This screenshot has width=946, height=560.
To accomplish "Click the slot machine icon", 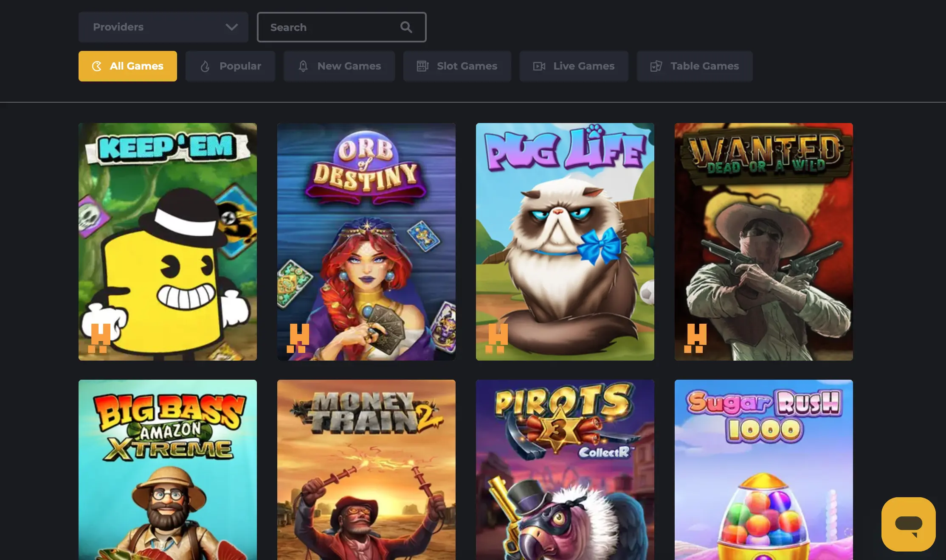I will tap(422, 66).
